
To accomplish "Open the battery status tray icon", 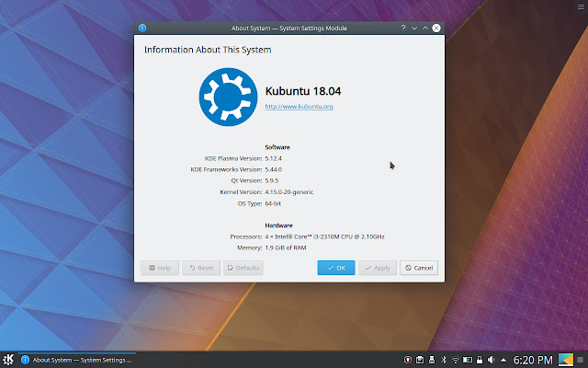I will click(x=468, y=360).
